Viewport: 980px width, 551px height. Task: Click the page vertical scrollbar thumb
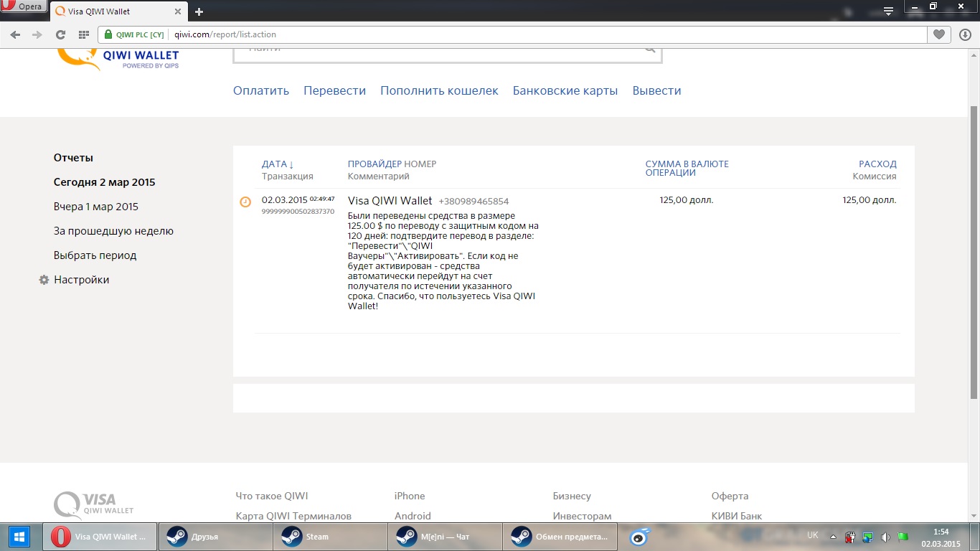(974, 253)
